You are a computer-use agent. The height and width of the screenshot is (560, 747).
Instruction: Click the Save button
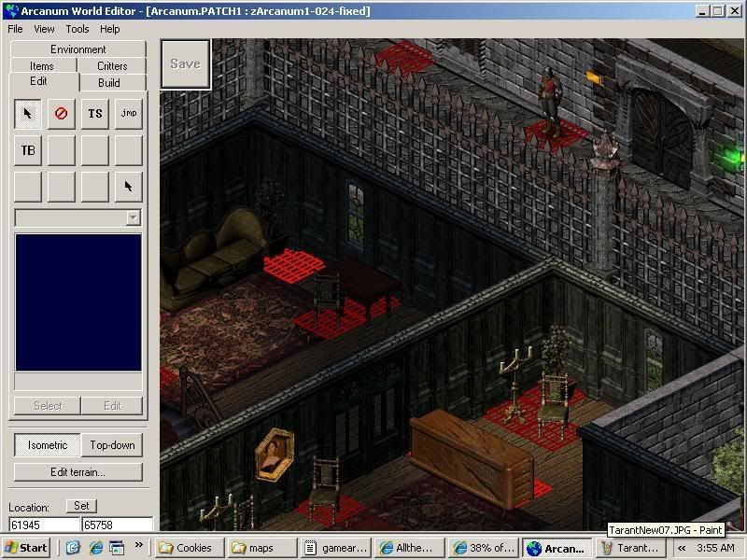[x=186, y=63]
